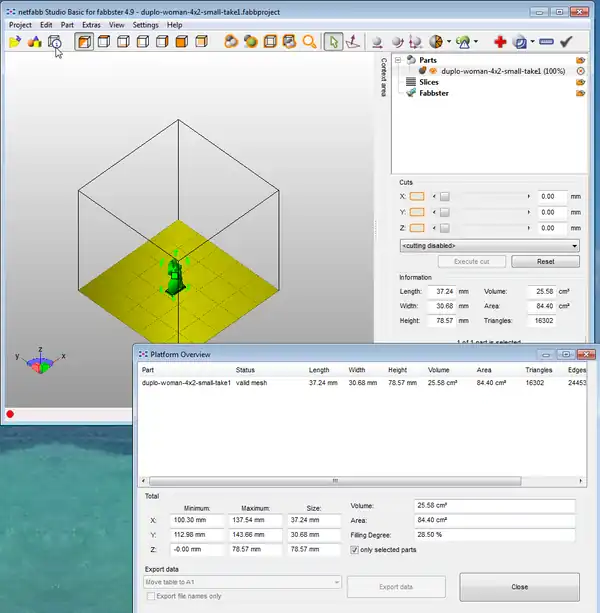Click the black checkmark toolbar icon
600x613 pixels.
(x=566, y=42)
